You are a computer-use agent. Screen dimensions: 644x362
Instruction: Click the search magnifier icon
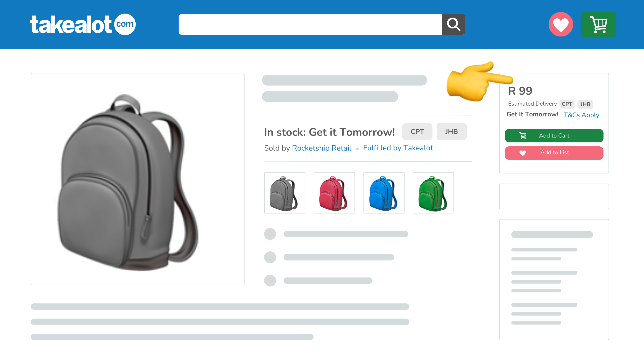point(454,24)
